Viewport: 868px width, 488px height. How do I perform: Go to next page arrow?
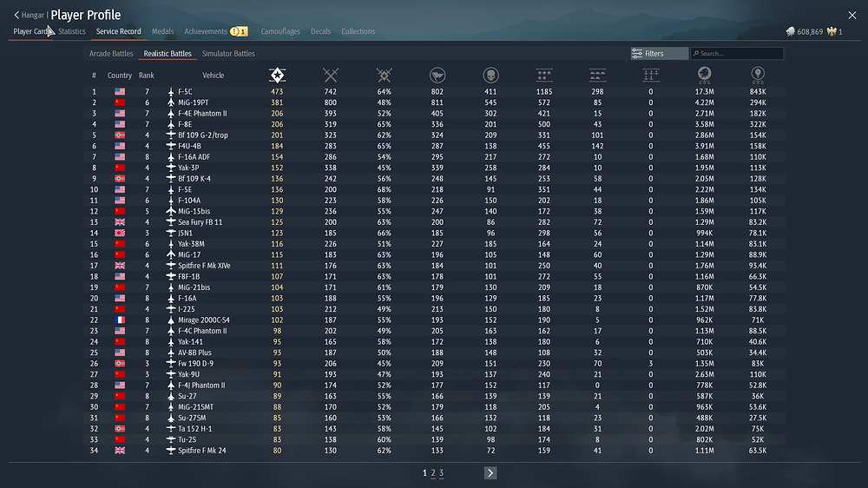pos(490,473)
